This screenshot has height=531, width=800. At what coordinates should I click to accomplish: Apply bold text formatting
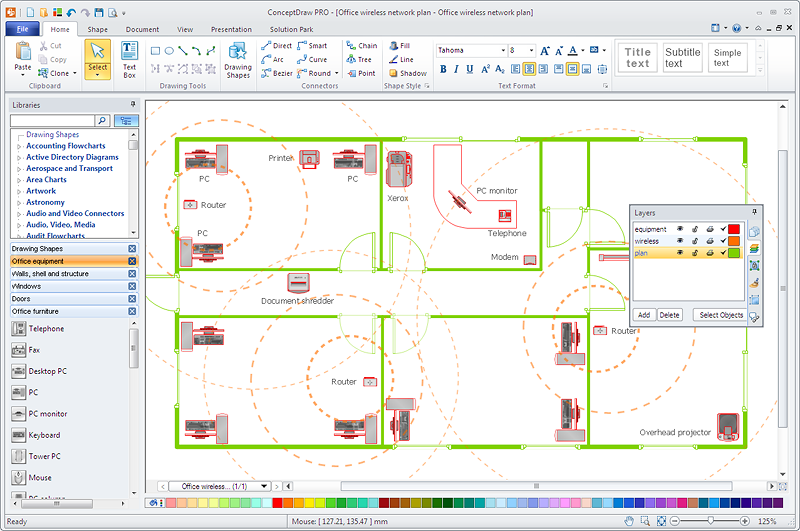pos(443,69)
